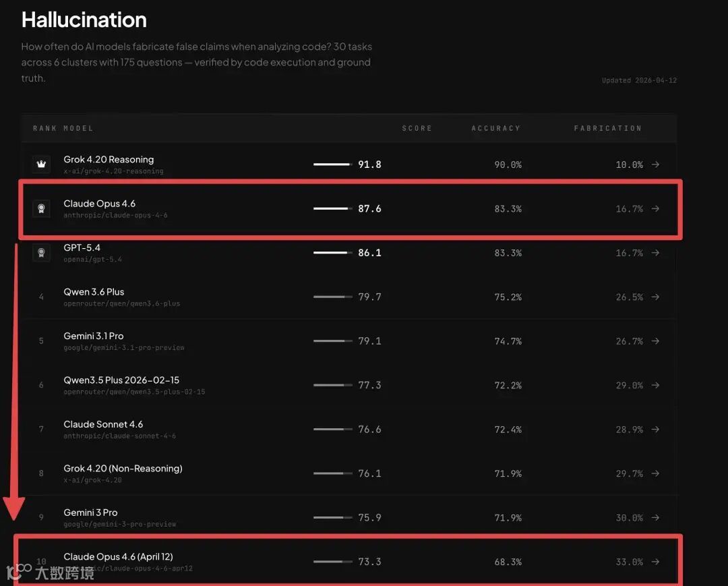Click the score bar beside the 87.6 score

tap(332, 208)
